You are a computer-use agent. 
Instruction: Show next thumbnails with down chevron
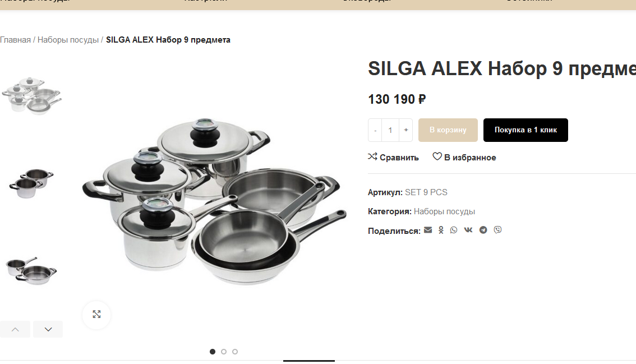(48, 329)
